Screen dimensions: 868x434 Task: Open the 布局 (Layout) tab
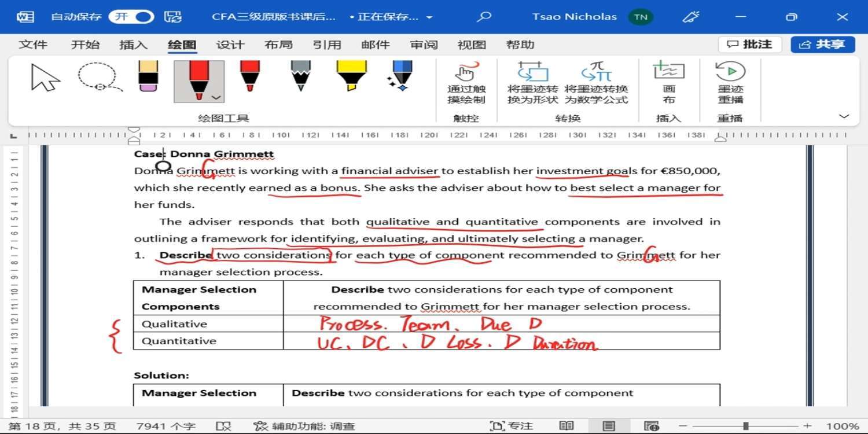pos(278,45)
